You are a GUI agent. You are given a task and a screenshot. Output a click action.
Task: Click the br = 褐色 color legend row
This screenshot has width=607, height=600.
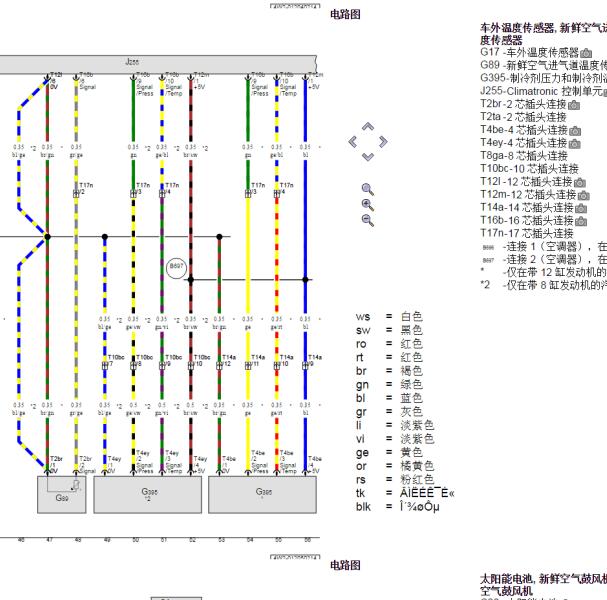(x=389, y=371)
